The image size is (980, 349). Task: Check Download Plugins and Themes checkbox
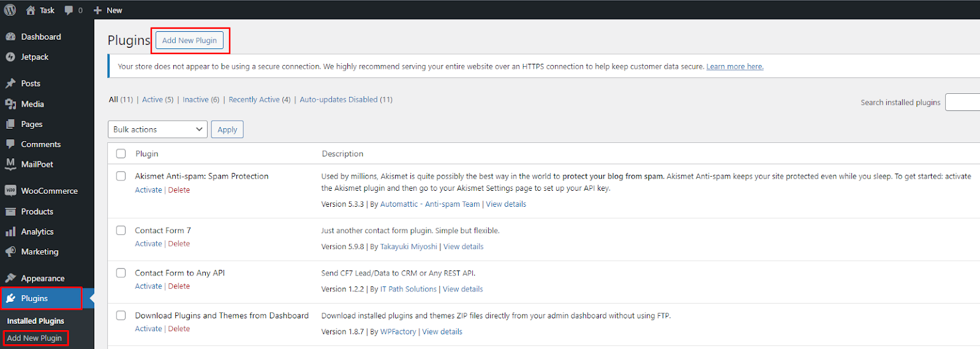tap(121, 315)
